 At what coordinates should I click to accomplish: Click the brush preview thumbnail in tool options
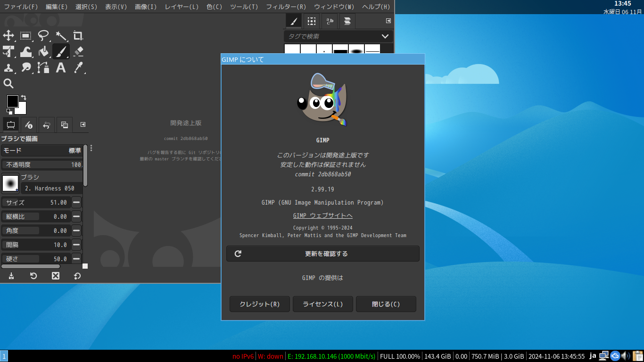[x=10, y=183]
